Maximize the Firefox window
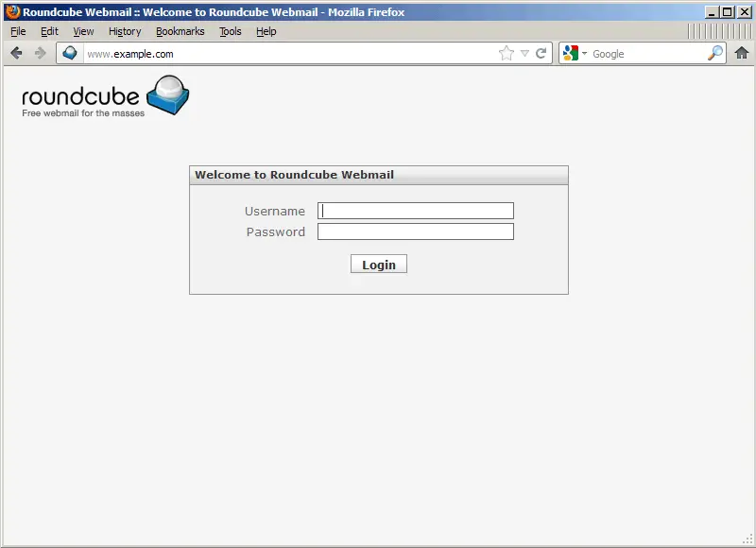 [x=727, y=12]
